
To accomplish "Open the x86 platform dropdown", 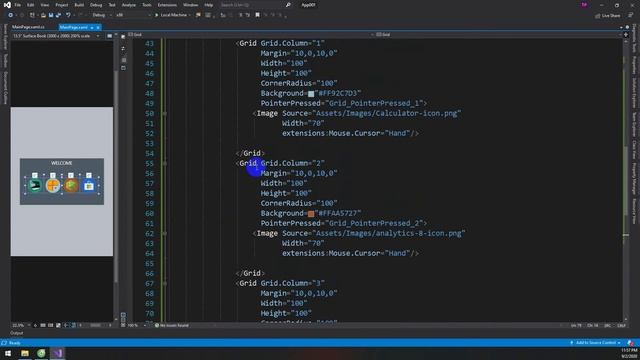I will point(133,15).
